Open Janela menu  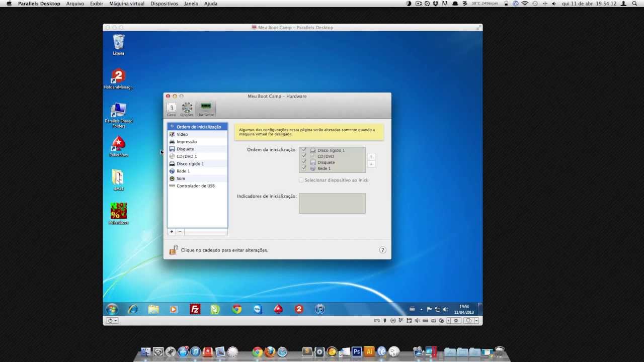coord(191,4)
